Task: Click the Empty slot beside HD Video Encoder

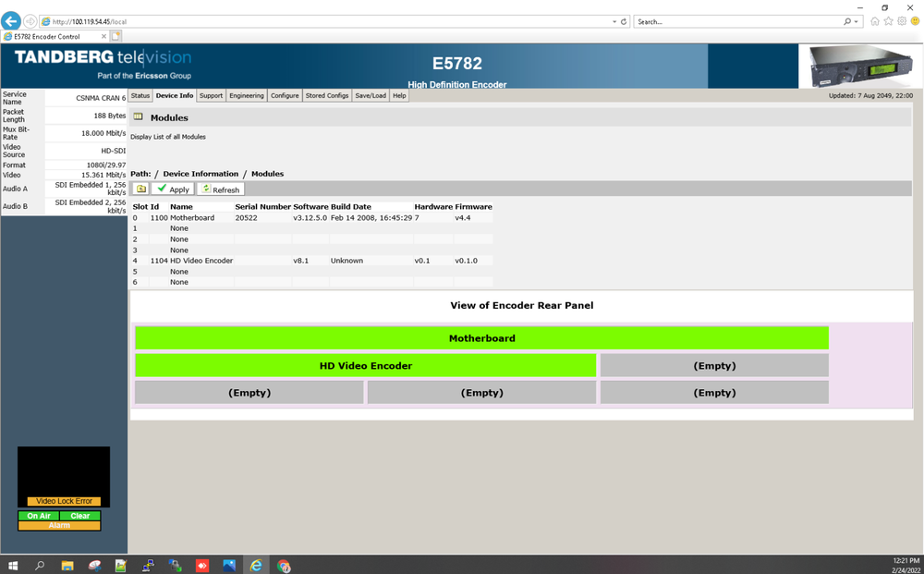Action: pyautogui.click(x=714, y=365)
